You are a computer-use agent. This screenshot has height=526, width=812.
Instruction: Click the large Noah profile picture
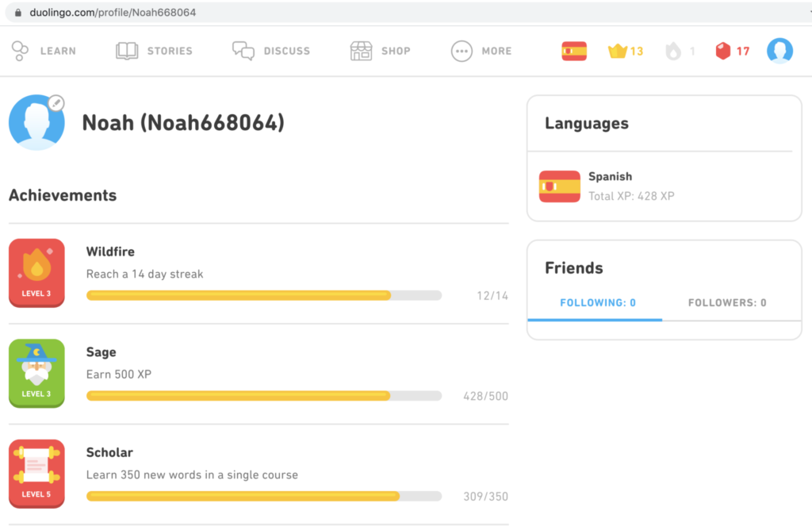click(x=36, y=123)
